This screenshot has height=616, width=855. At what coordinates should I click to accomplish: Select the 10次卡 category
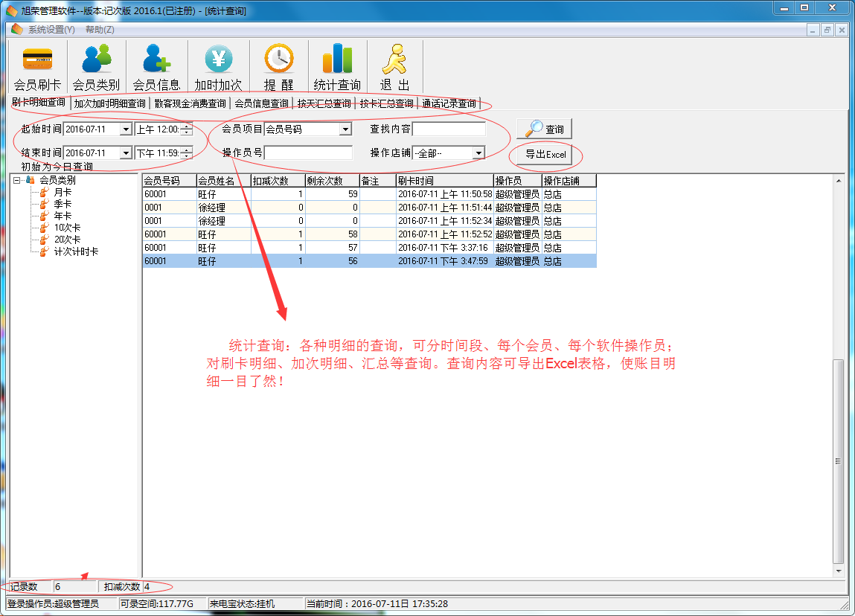coord(67,228)
